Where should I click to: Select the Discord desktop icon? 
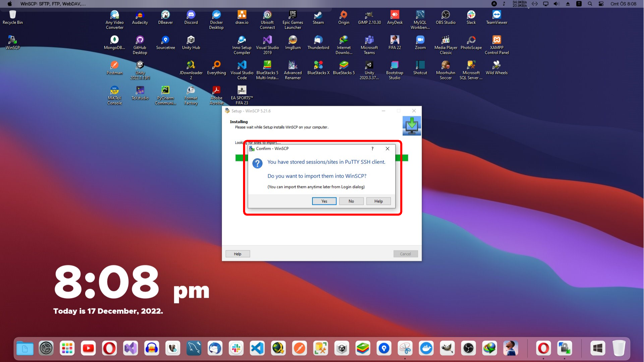pos(191,17)
